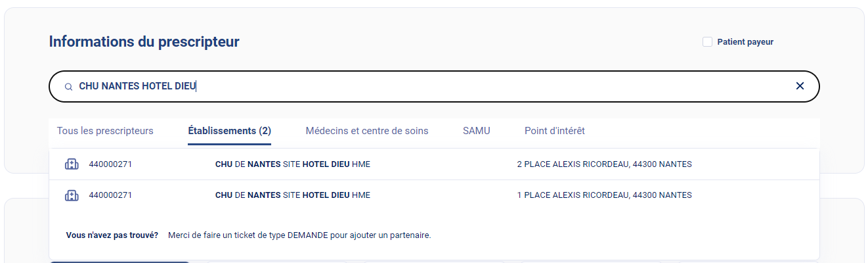Select the Établissements (2) tab
The height and width of the screenshot is (263, 868).
229,131
